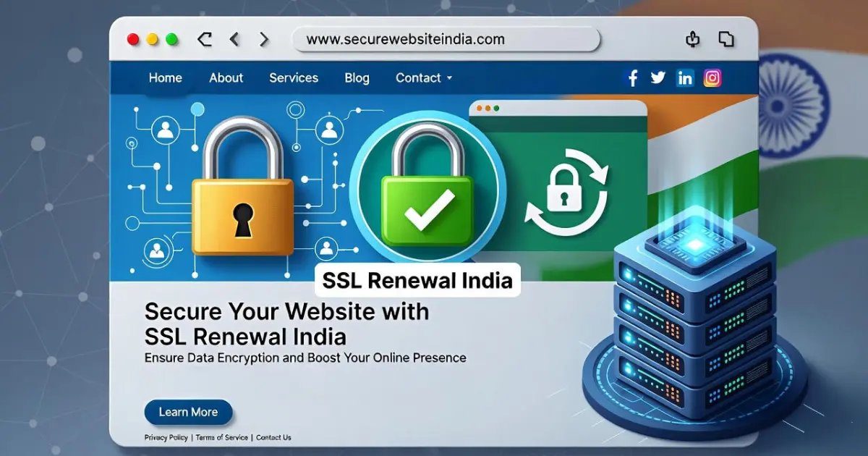The image size is (868, 456).
Task: Focus the address bar showing securewebsiteindia.com
Action: (x=446, y=40)
